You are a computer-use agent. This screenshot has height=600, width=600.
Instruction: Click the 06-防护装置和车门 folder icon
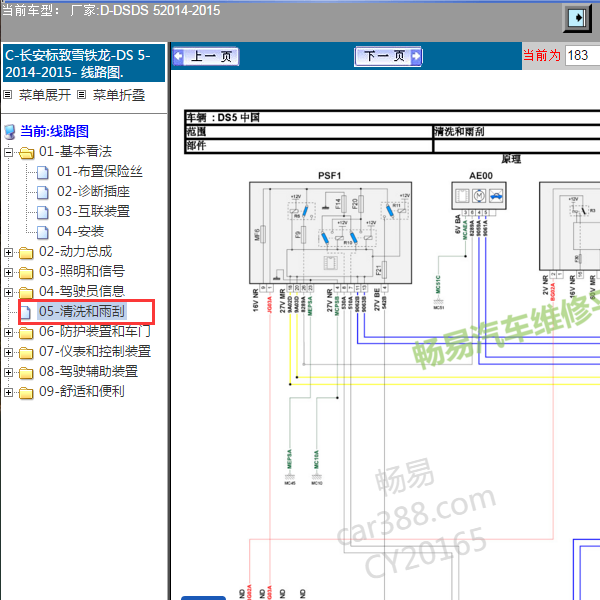click(26, 333)
